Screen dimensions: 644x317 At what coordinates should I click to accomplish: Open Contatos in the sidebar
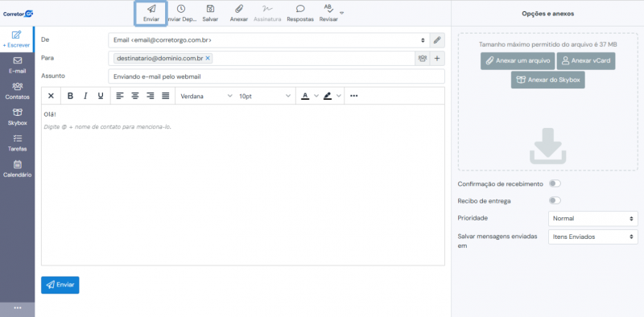(17, 91)
